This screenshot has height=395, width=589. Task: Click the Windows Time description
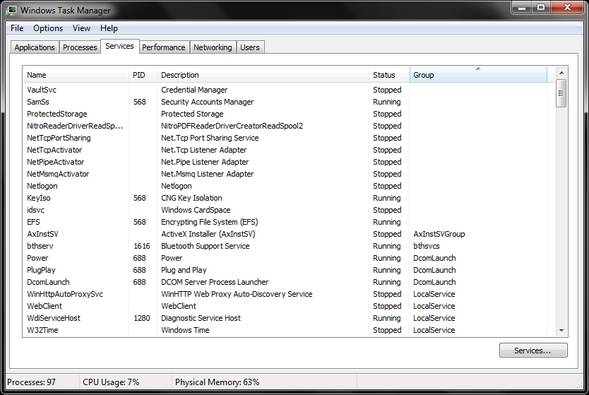point(185,330)
